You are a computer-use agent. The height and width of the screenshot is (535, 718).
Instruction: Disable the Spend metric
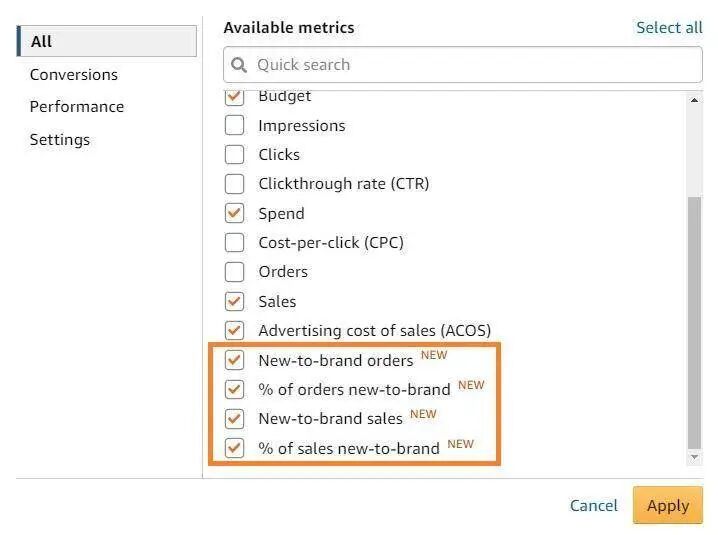click(234, 213)
